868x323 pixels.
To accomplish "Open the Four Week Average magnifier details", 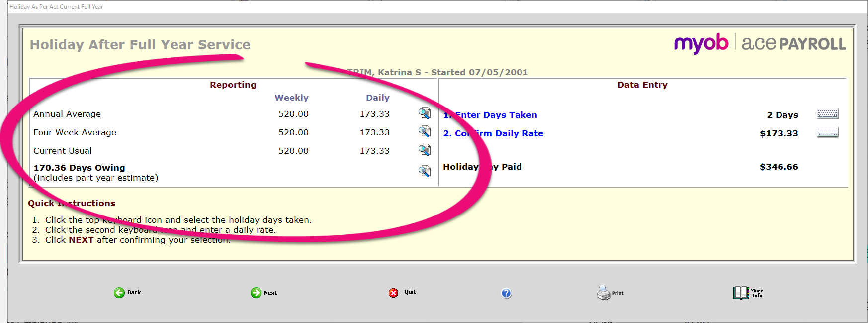I will (x=424, y=132).
